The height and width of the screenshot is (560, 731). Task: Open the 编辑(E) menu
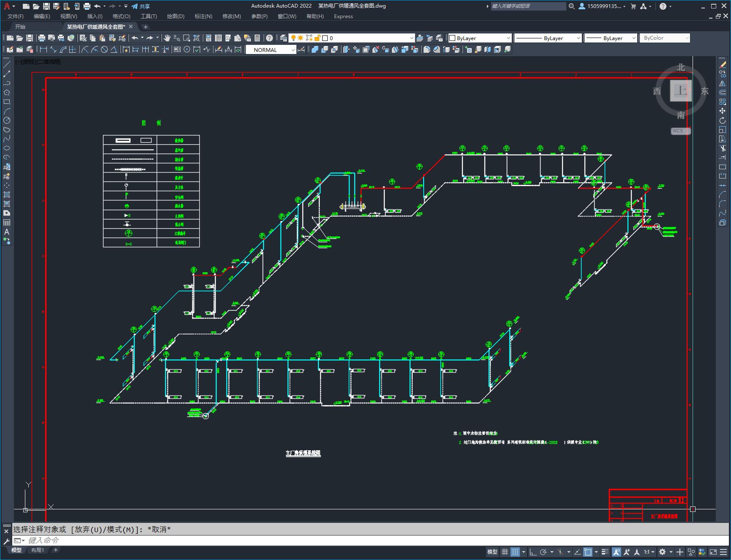[42, 16]
